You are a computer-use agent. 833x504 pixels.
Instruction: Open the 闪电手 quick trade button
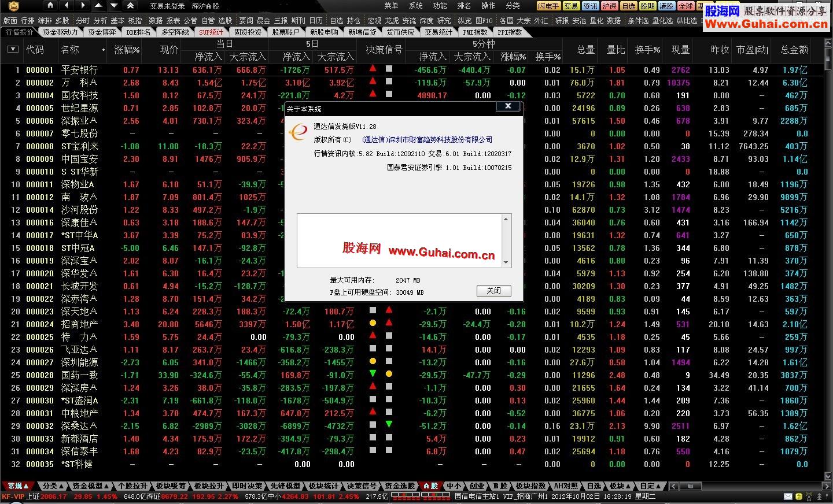pyautogui.click(x=548, y=6)
